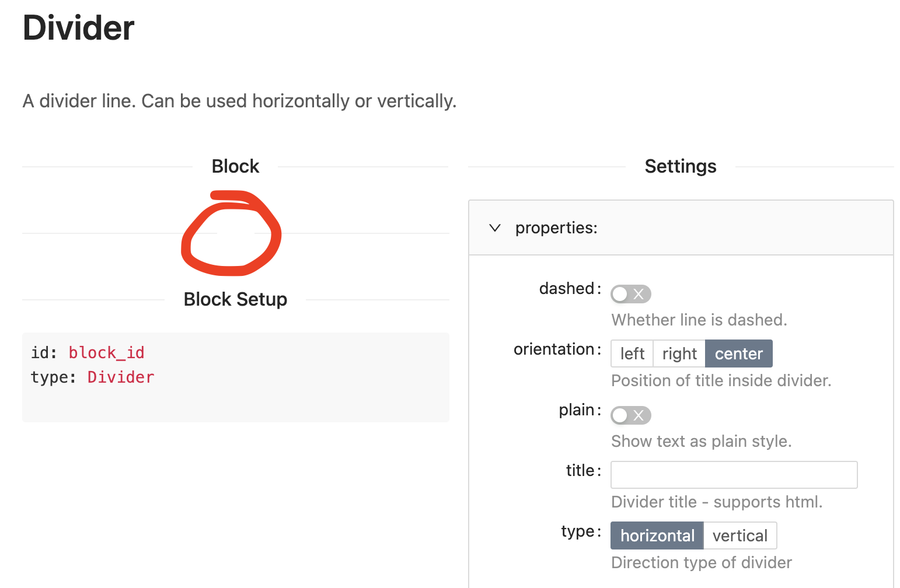Select the dashed property description text

pyautogui.click(x=699, y=320)
